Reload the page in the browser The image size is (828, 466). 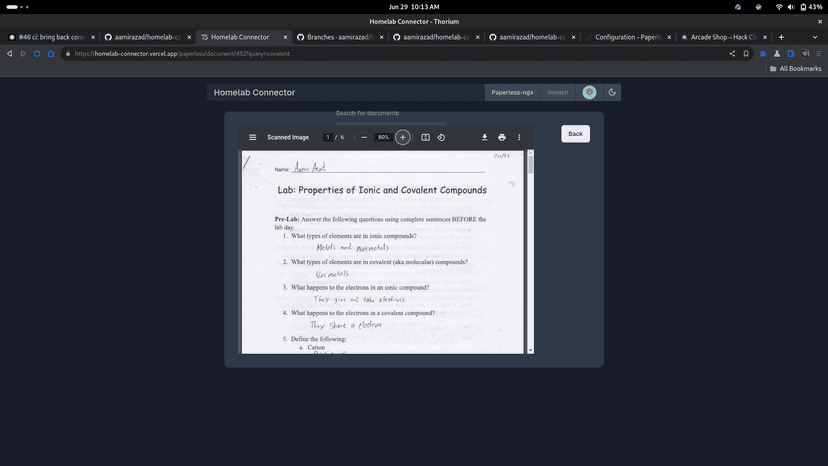(37, 54)
